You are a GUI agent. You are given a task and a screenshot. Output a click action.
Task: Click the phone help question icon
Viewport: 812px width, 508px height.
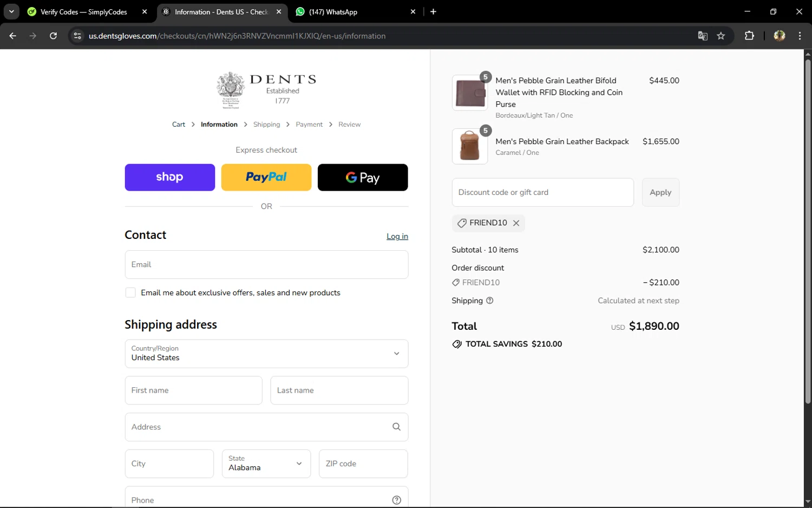[396, 500]
